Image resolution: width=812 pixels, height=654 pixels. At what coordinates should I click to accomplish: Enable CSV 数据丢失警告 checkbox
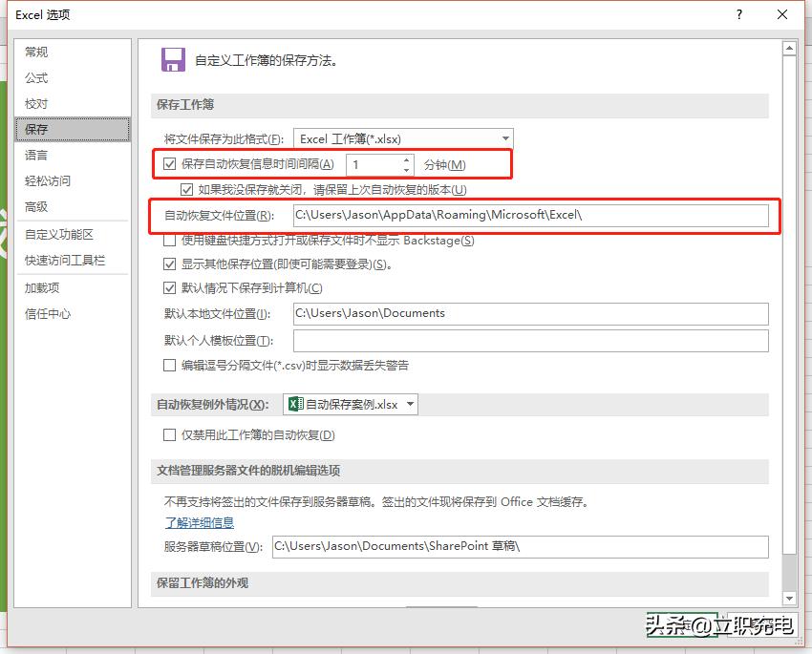point(169,365)
